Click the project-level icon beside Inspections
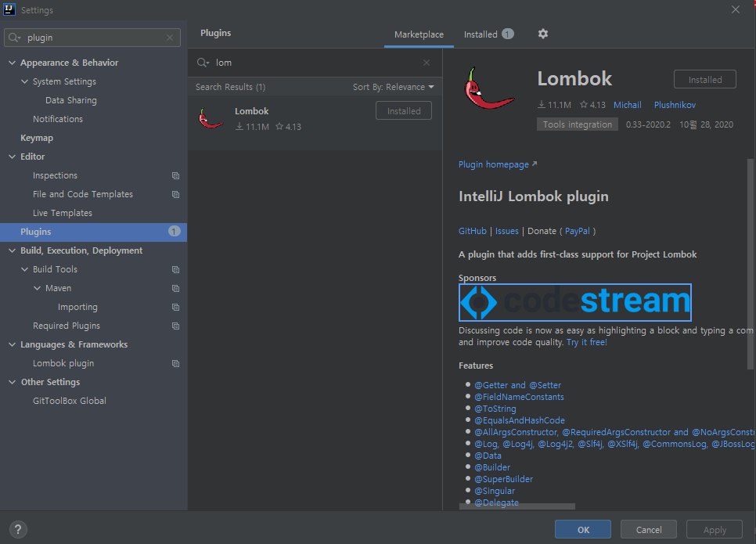The width and height of the screenshot is (756, 544). pyautogui.click(x=175, y=175)
